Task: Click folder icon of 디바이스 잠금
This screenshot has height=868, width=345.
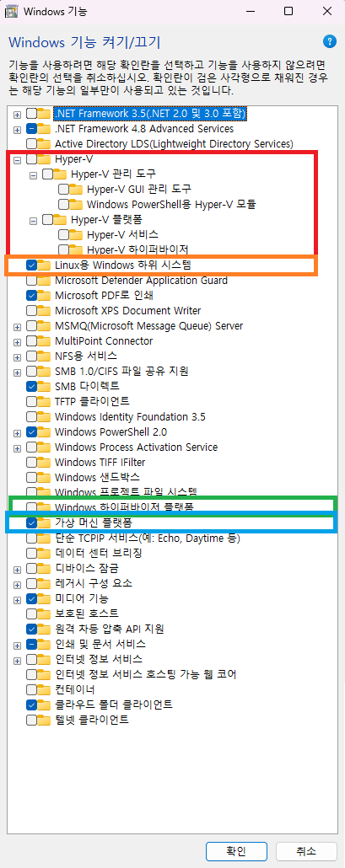Action: coord(45,569)
